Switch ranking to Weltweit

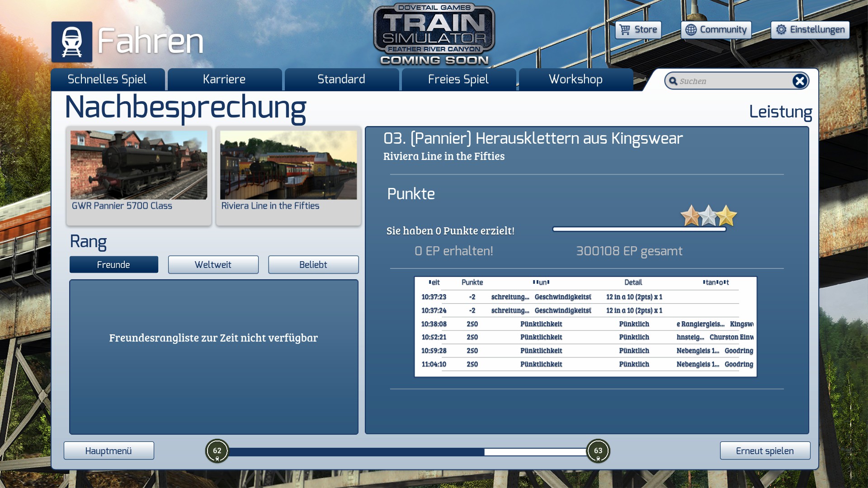click(x=213, y=265)
